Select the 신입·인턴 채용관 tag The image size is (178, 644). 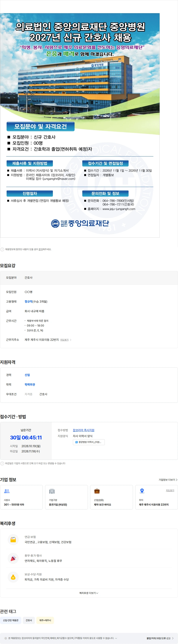(11, 620)
